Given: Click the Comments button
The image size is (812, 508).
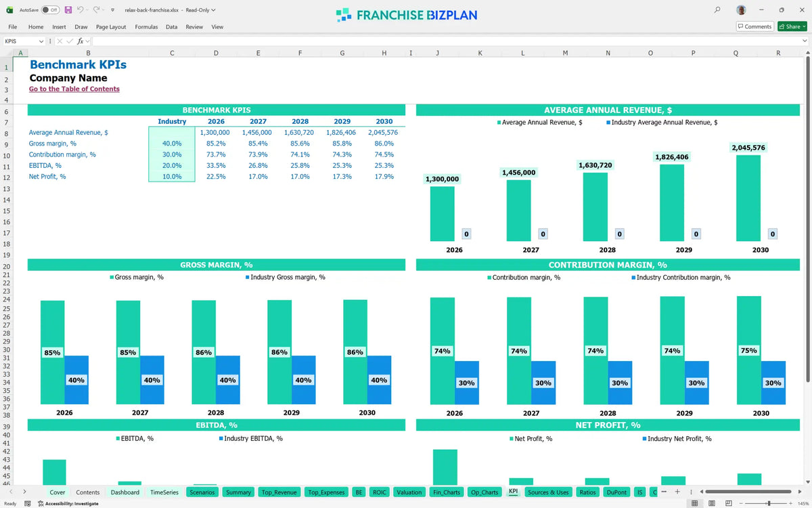Looking at the screenshot, I should [x=754, y=26].
